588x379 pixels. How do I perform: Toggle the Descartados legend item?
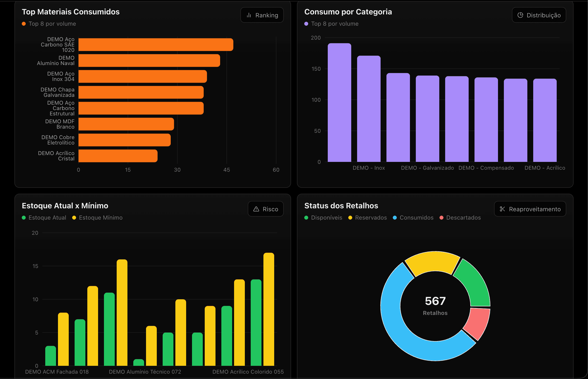click(460, 218)
